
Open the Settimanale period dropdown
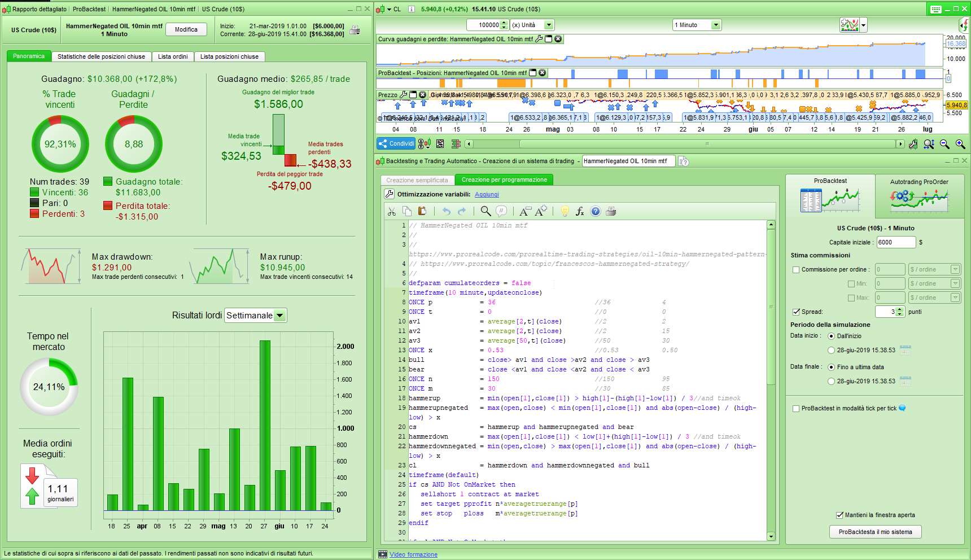tap(280, 316)
